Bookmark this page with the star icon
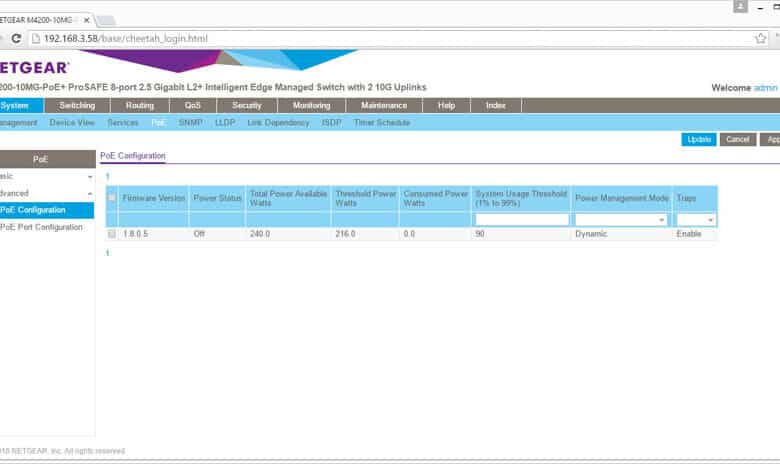 760,38
